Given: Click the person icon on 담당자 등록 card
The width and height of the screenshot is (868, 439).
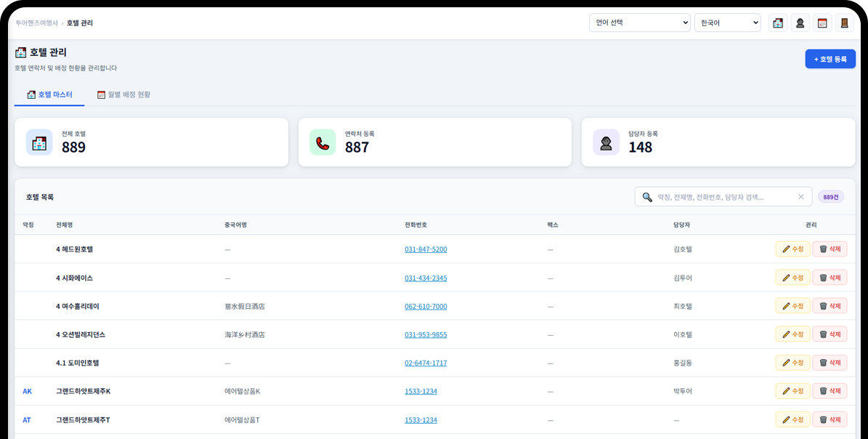Looking at the screenshot, I should click(606, 142).
